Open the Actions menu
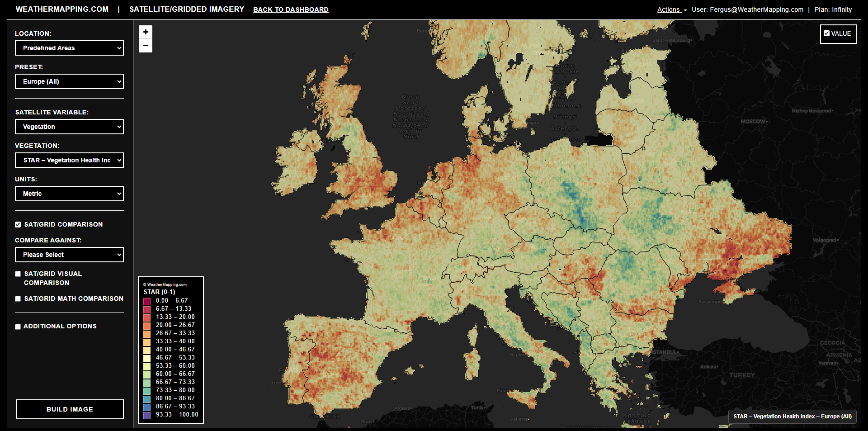The height and width of the screenshot is (431, 868). [x=669, y=9]
